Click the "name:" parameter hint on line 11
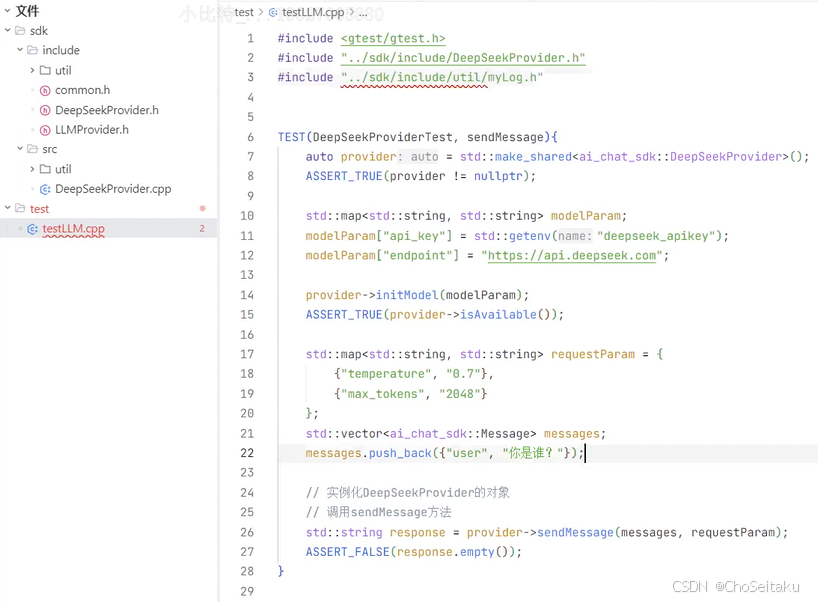 pos(575,236)
